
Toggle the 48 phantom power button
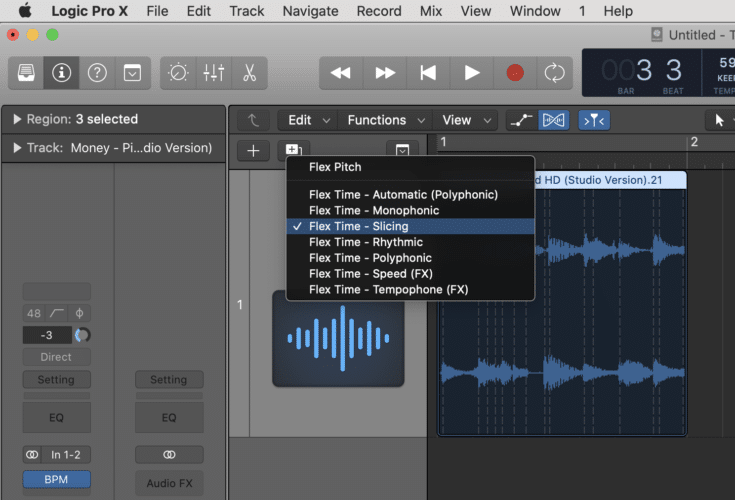[x=34, y=313]
